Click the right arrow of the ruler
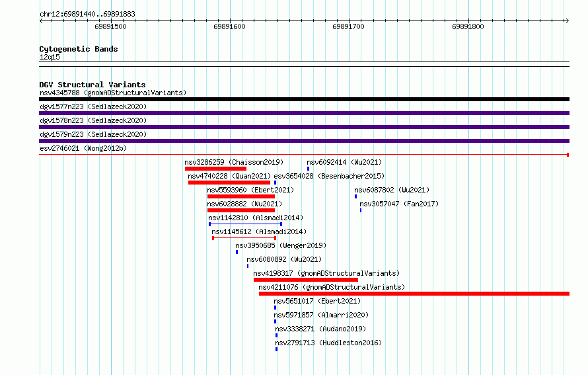 point(567,21)
